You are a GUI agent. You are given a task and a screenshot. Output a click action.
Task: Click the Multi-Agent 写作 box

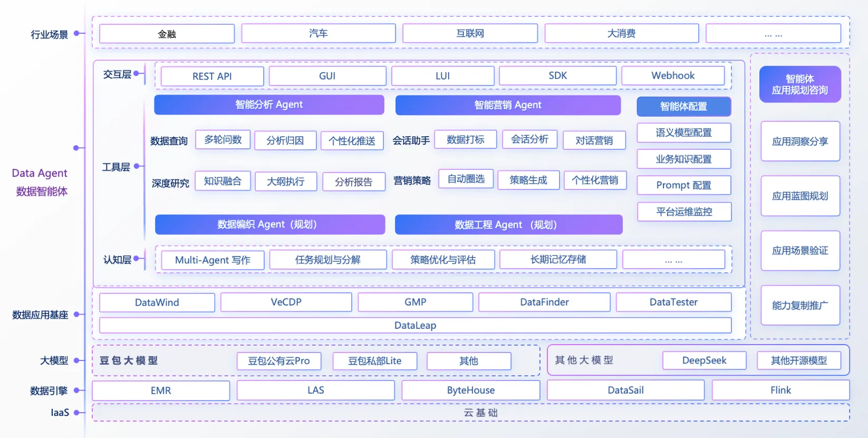click(213, 260)
